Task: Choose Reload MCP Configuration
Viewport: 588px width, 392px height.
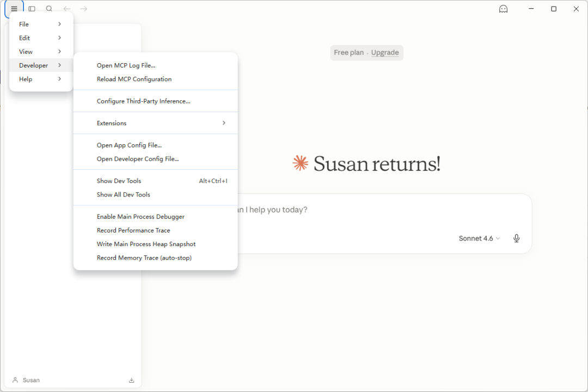Action: [x=156, y=79]
